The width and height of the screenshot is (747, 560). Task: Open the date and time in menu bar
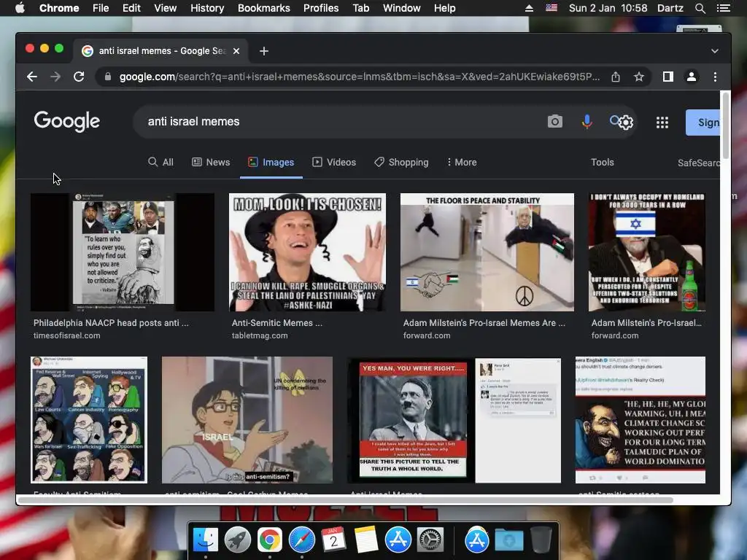(608, 8)
